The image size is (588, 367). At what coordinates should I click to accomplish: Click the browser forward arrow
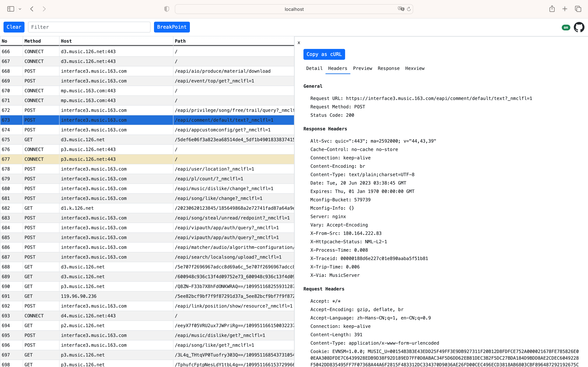point(44,9)
